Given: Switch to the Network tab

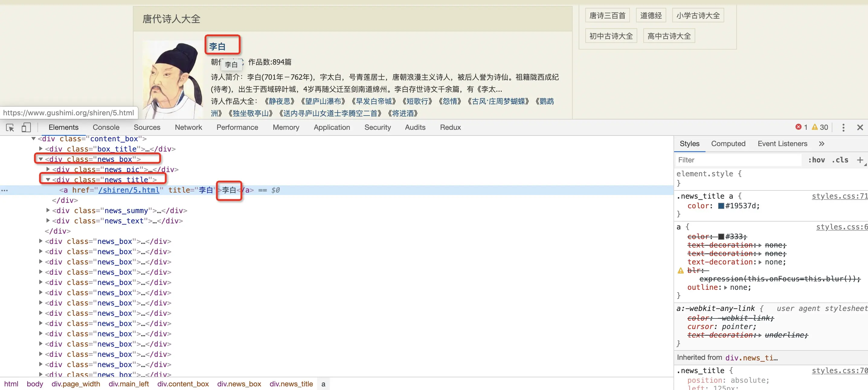Looking at the screenshot, I should tap(188, 128).
